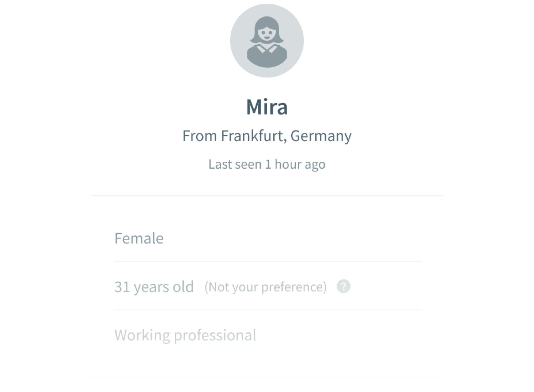Click the word Germany in the location
This screenshot has height=392, width=534.
(321, 136)
